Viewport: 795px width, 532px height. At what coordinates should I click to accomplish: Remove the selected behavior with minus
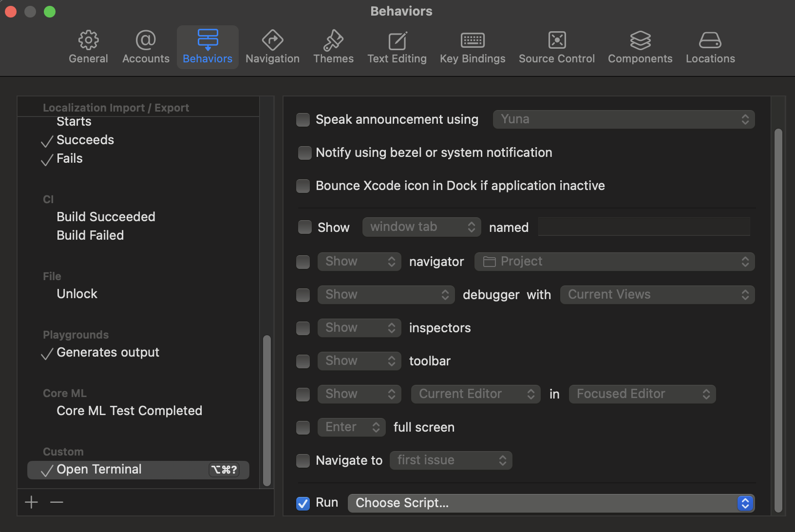click(x=57, y=502)
